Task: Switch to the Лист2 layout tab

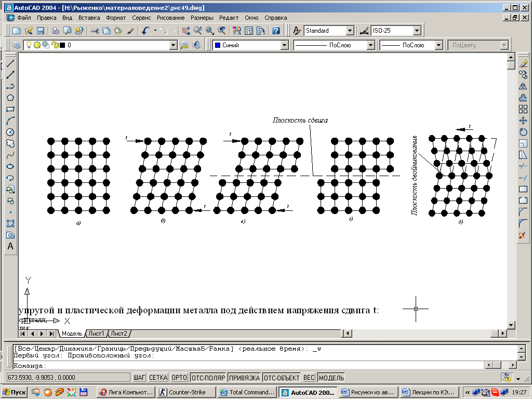Action: [x=119, y=334]
